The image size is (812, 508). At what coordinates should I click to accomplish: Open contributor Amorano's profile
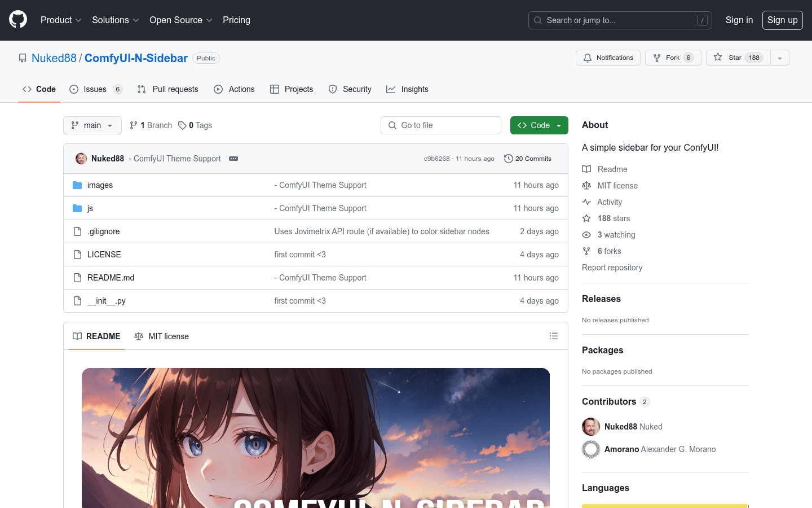(622, 449)
